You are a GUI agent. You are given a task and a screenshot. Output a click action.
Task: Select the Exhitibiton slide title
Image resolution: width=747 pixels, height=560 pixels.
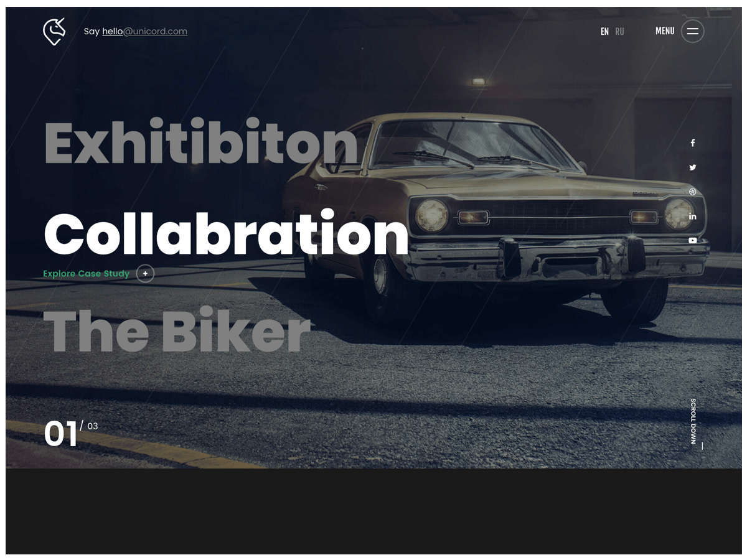coord(201,142)
